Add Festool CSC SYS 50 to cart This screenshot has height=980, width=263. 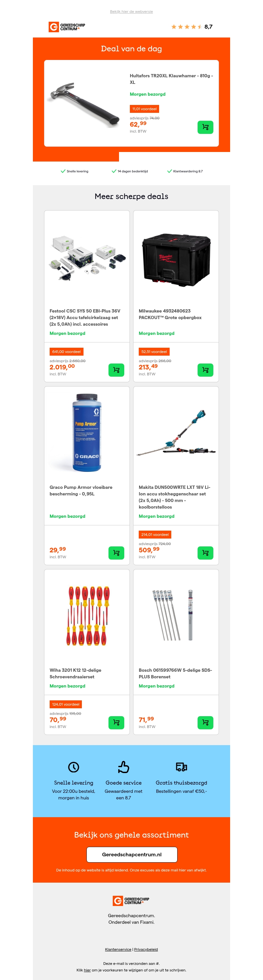click(116, 370)
